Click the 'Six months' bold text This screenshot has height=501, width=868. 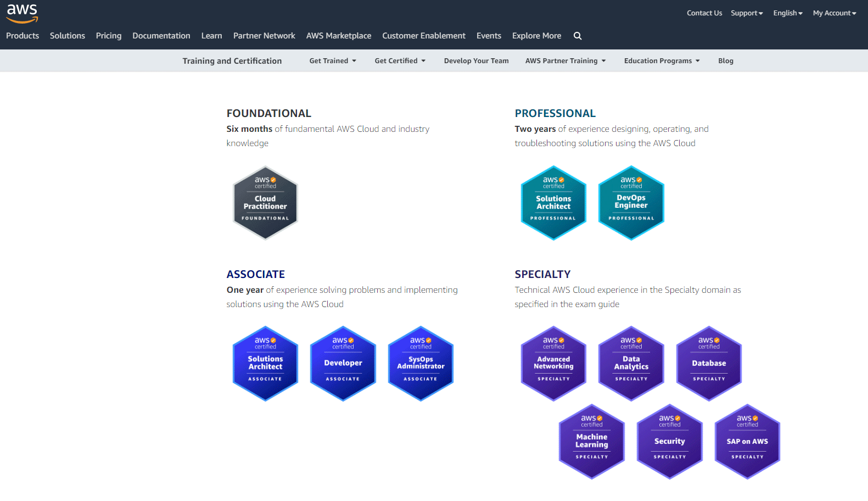249,129
